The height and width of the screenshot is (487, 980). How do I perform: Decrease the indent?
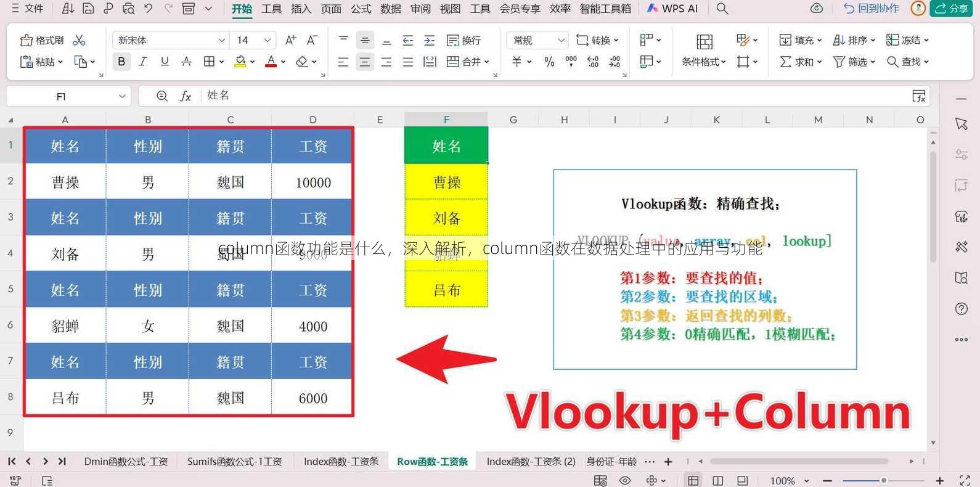point(408,40)
